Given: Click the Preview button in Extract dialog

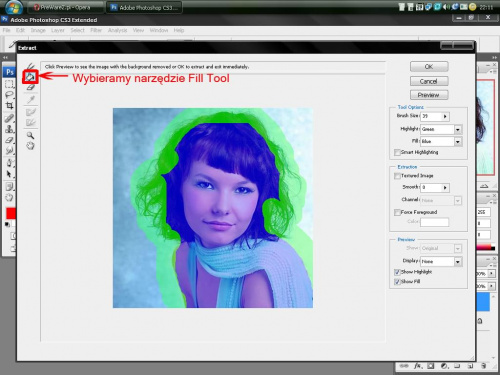Looking at the screenshot, I should pos(429,95).
